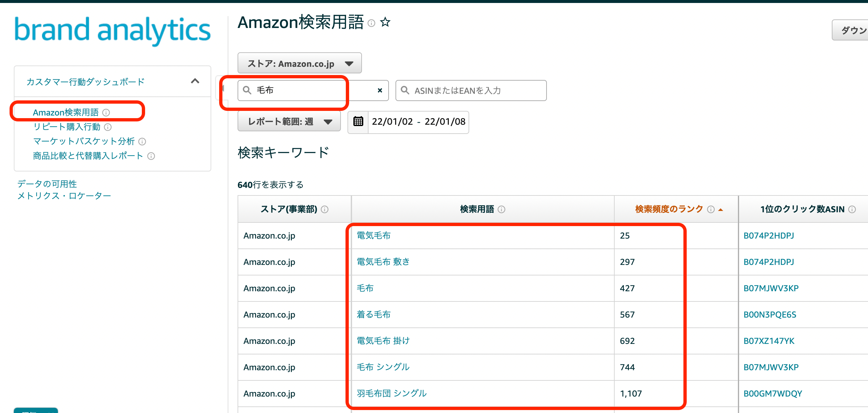868x413 pixels.
Task: Collapse the カスタマー行動ダッシュボード section
Action: point(195,81)
